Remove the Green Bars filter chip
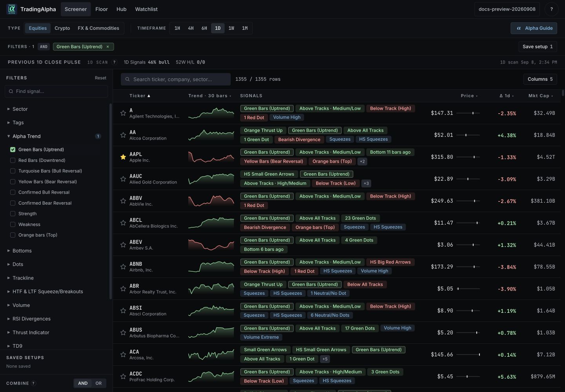This screenshot has width=565, height=392. tap(108, 47)
